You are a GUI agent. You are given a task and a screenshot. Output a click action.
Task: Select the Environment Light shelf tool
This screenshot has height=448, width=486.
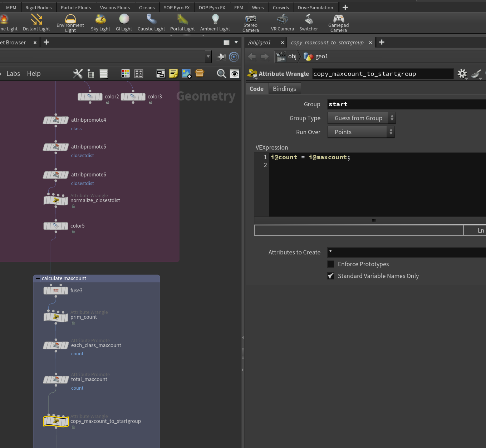coord(70,23)
